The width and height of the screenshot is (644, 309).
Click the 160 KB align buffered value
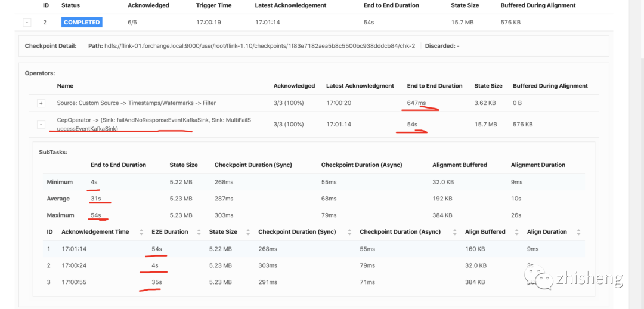[x=475, y=249]
